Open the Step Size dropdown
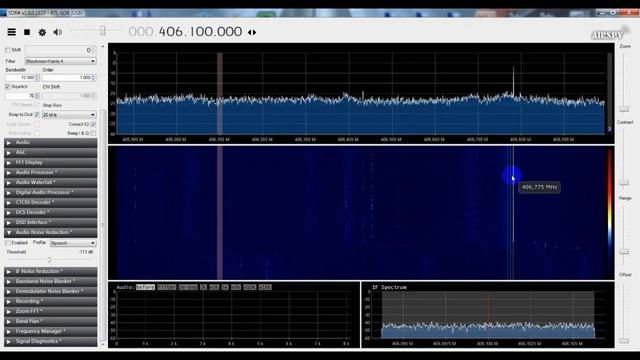This screenshot has width=640, height=360. coord(69,115)
